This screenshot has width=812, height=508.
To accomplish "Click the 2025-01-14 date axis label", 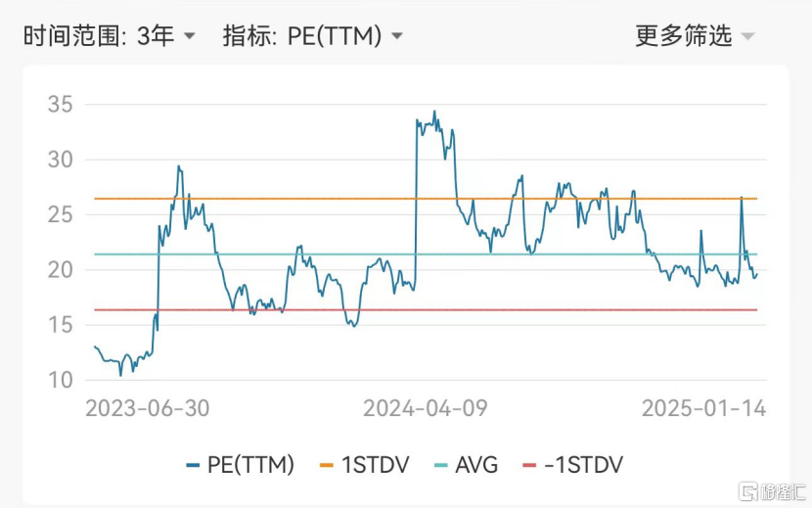I will point(703,408).
